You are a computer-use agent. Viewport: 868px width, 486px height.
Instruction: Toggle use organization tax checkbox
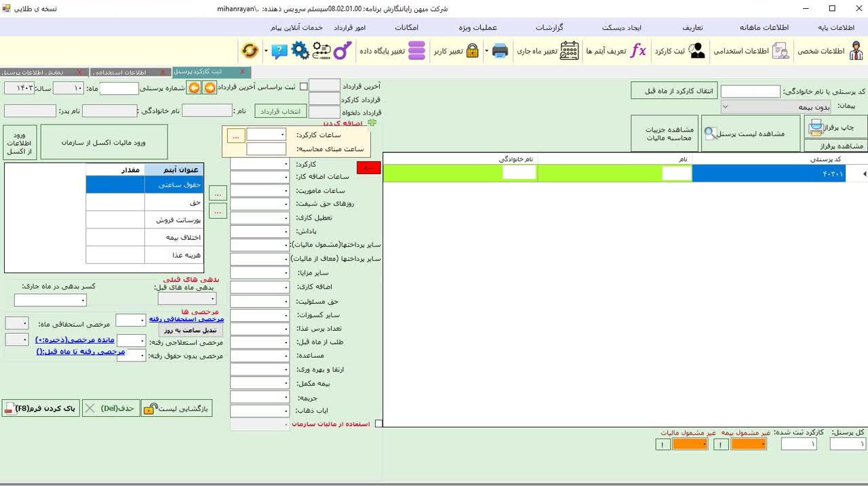pos(378,424)
